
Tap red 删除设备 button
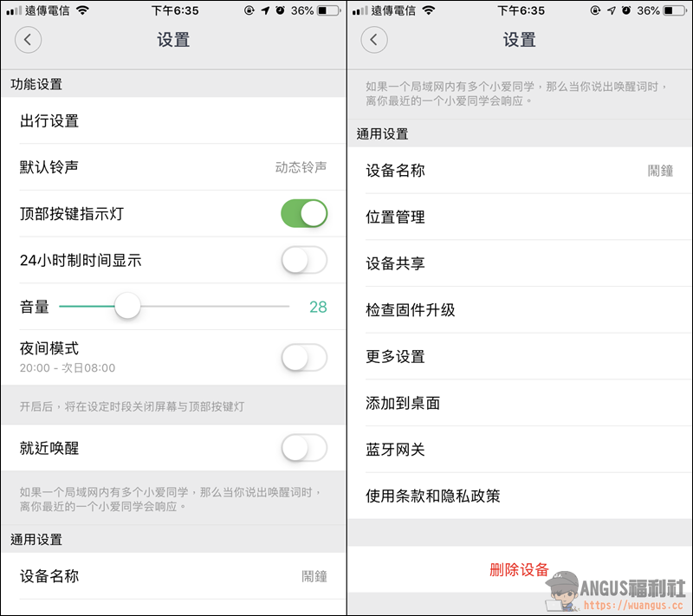tap(519, 569)
